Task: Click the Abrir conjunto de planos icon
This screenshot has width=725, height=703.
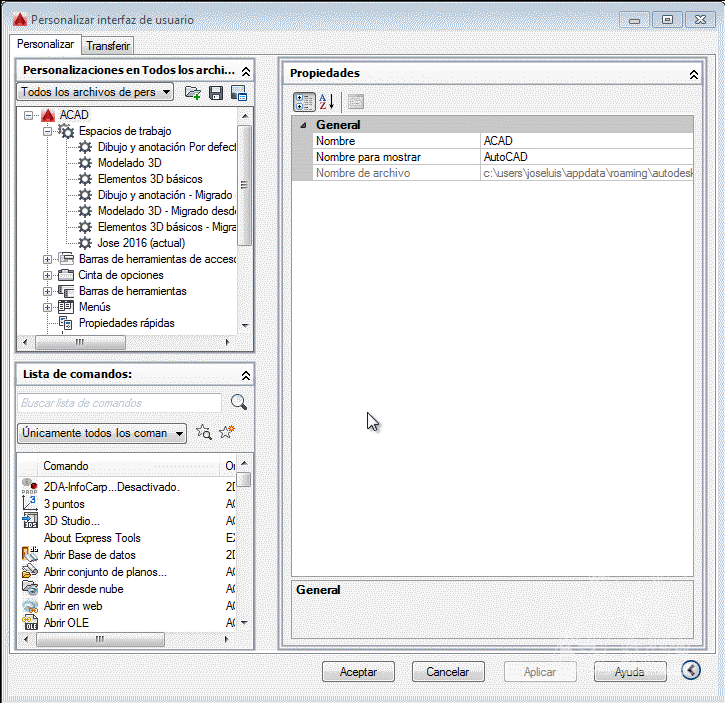Action: coord(30,572)
